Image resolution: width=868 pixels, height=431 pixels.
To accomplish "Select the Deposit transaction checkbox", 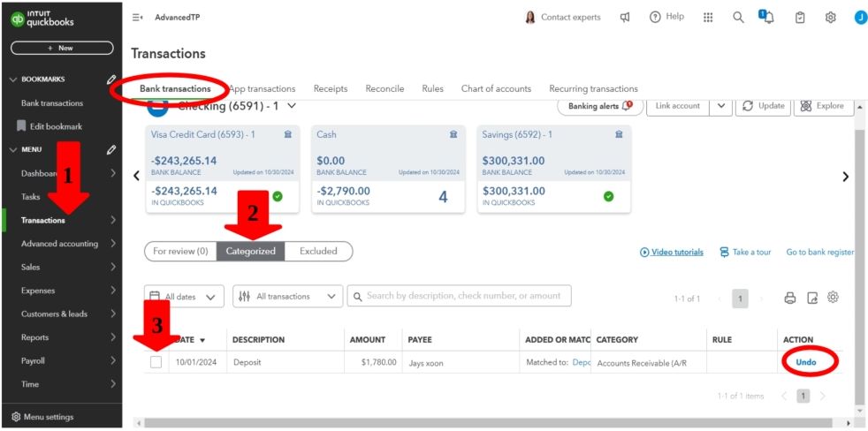I will [x=156, y=362].
